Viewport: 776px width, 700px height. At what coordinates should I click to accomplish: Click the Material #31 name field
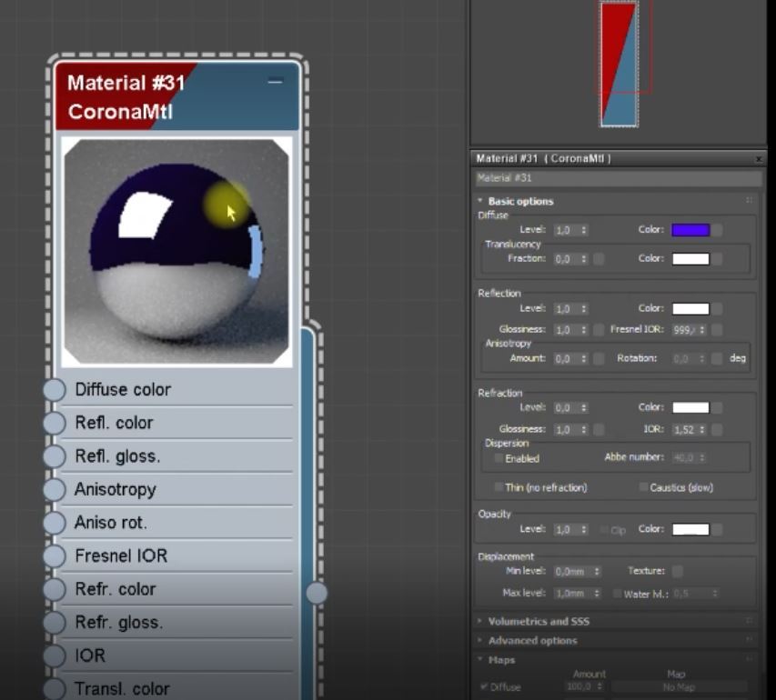[617, 178]
